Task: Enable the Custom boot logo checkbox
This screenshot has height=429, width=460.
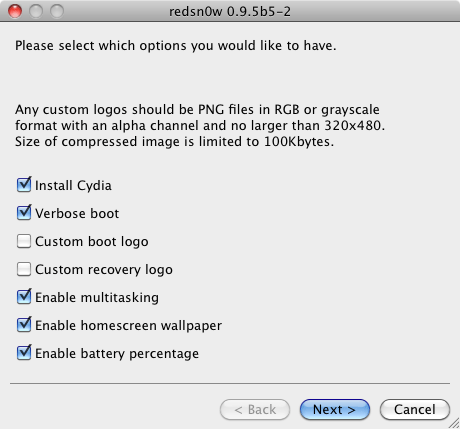Action: (24, 241)
